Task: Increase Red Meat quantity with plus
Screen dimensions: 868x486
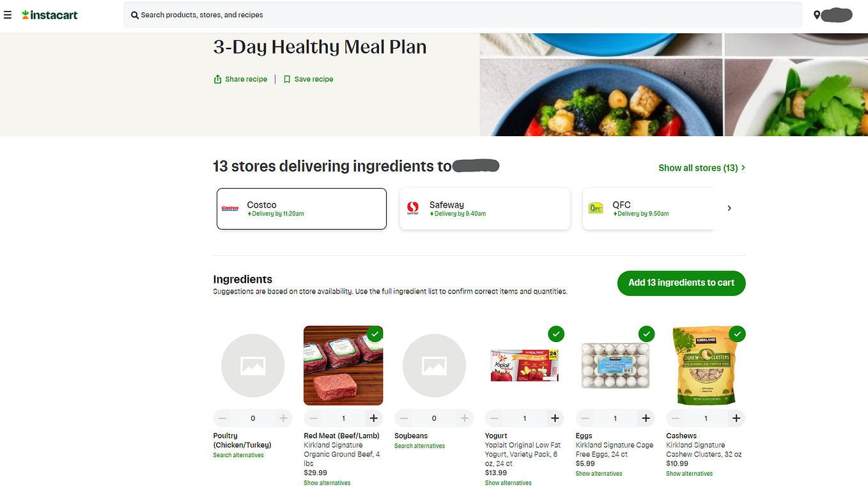Action: click(374, 418)
